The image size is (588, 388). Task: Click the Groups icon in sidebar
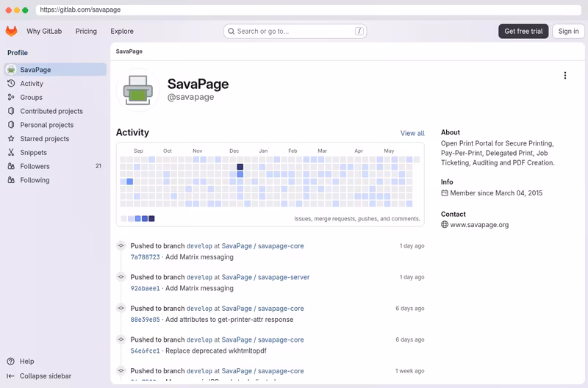11,97
